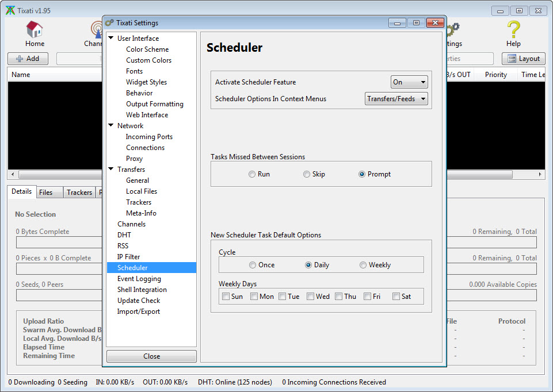Tick the Tue checkbox
Image resolution: width=553 pixels, height=392 pixels.
(282, 297)
